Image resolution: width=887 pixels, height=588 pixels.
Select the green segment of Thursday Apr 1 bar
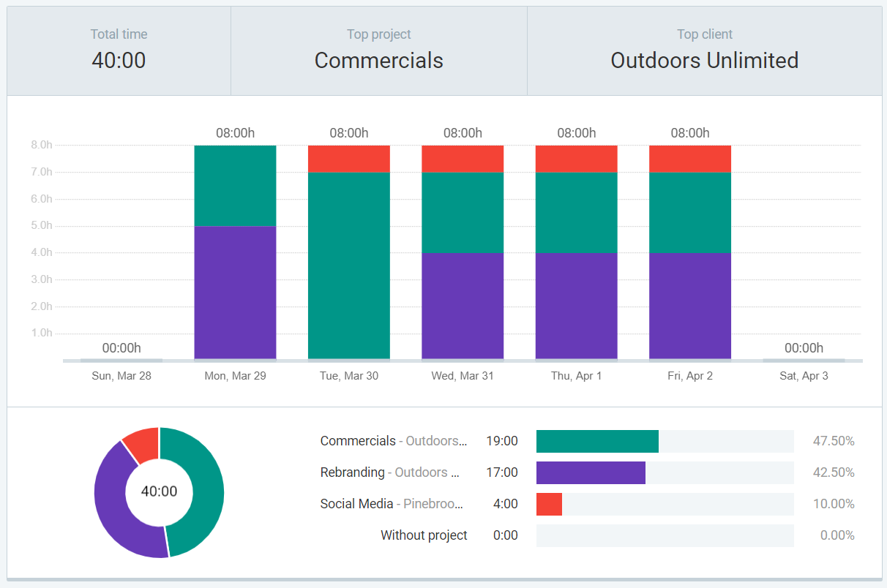[x=576, y=212]
